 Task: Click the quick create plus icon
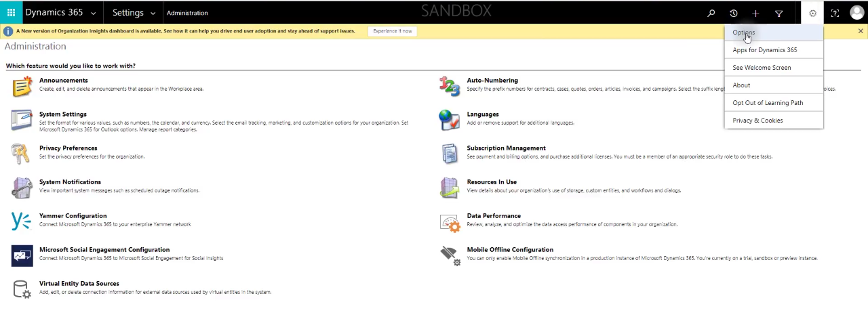pos(755,13)
